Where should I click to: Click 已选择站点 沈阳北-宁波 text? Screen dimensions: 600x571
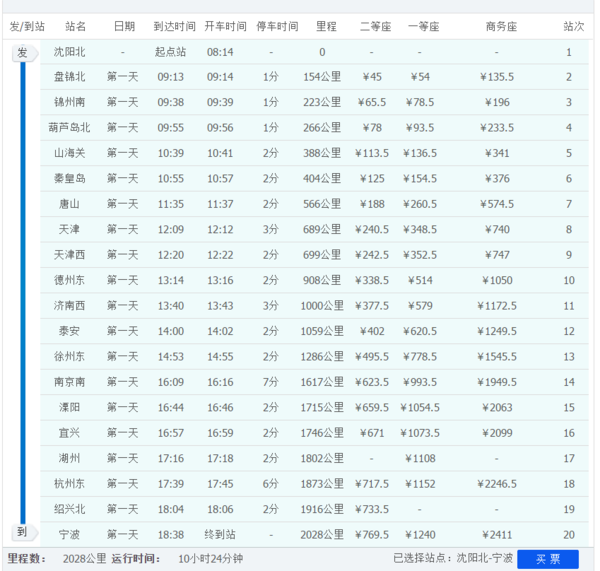453,558
